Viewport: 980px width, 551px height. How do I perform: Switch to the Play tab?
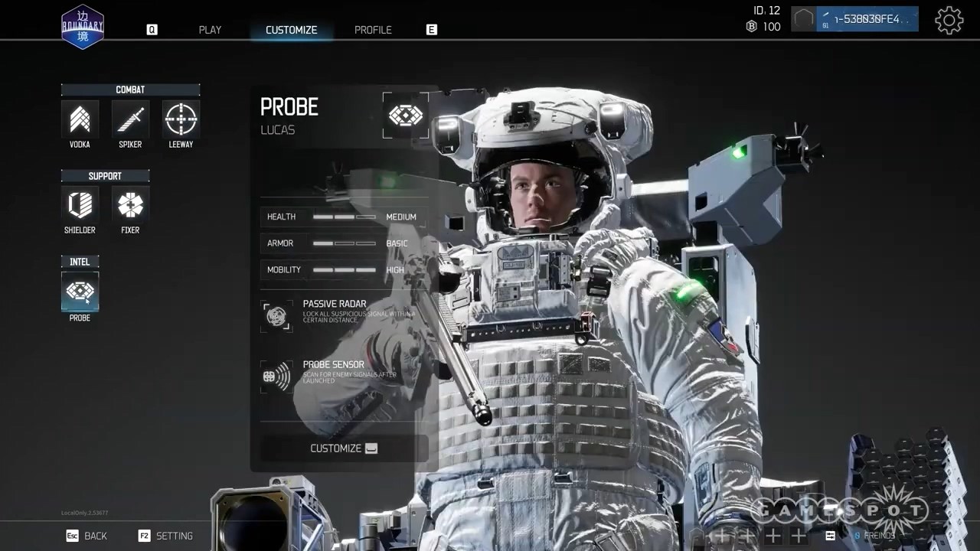(210, 30)
